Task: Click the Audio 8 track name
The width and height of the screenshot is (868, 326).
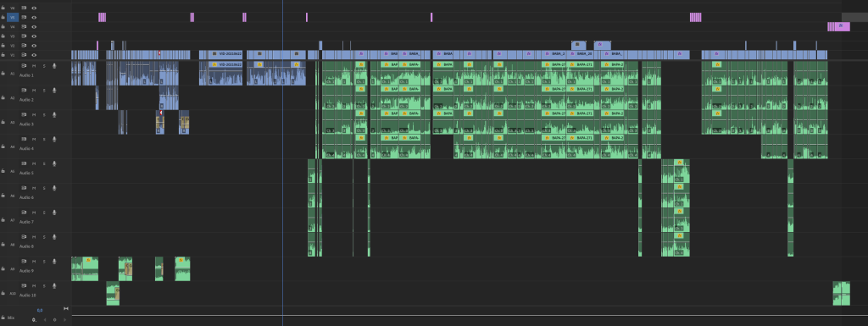Action: point(26,246)
